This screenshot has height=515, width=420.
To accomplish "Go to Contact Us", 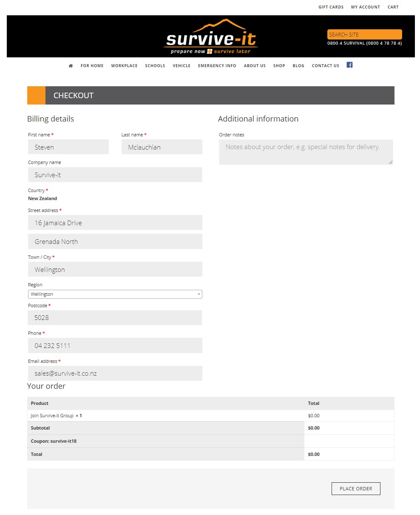I will pos(326,66).
